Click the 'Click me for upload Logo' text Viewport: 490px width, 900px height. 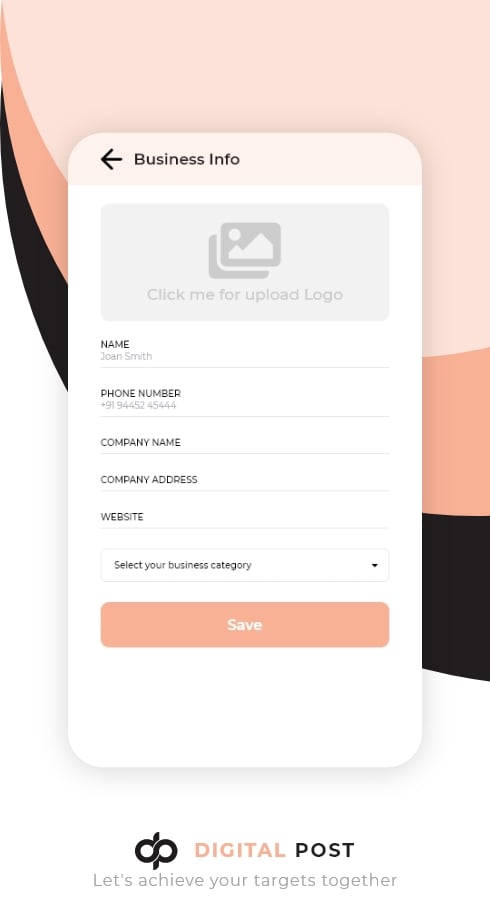point(245,294)
